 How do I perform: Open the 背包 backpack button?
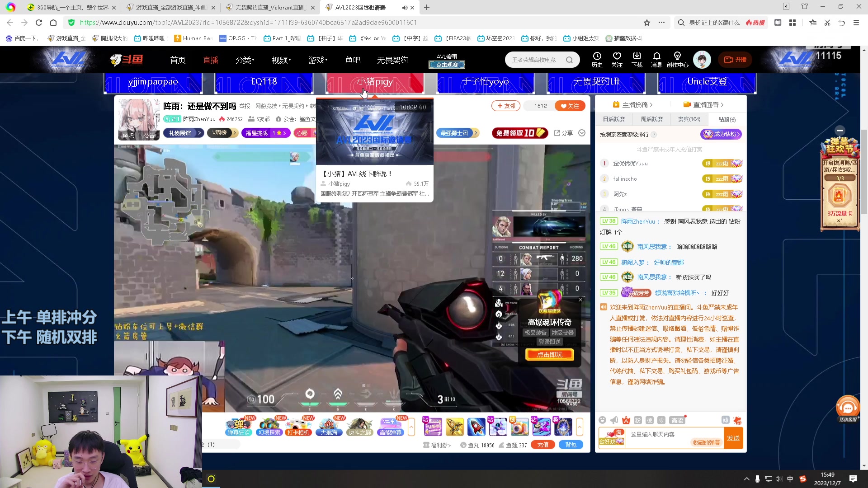point(571,445)
